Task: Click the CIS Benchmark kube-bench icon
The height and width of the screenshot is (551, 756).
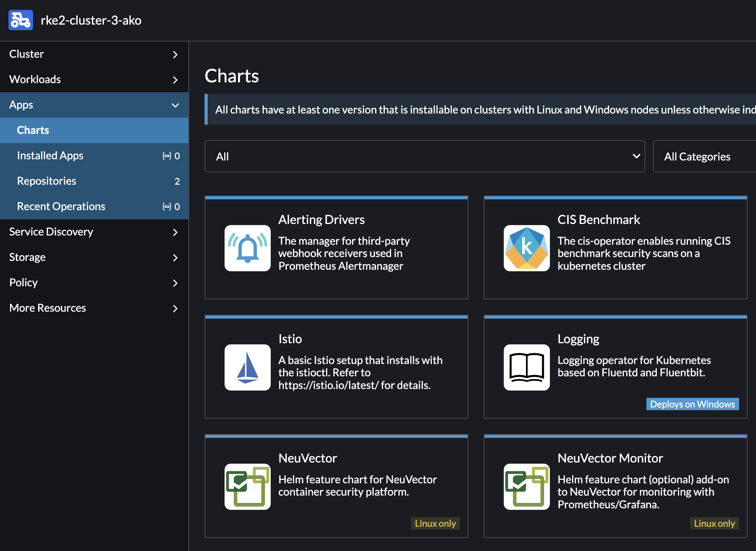Action: pos(527,248)
